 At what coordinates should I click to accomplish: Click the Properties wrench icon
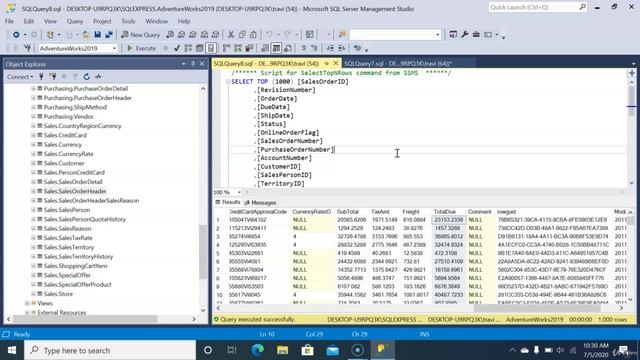coord(464,35)
